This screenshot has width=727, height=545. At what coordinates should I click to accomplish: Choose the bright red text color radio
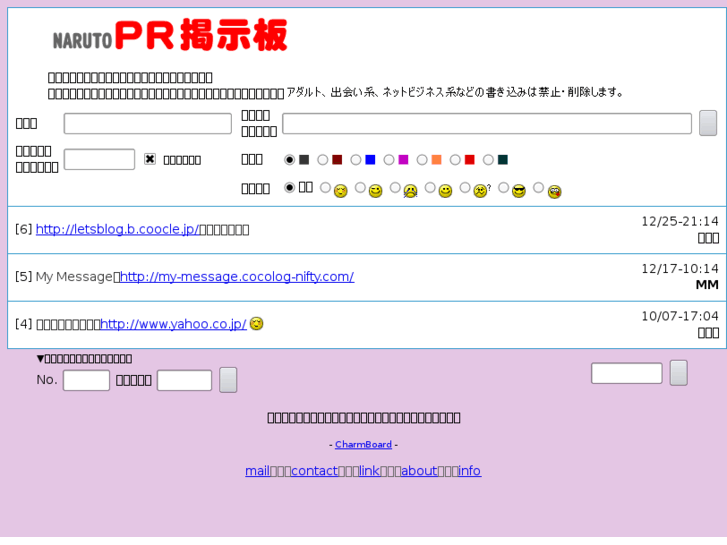pos(455,160)
